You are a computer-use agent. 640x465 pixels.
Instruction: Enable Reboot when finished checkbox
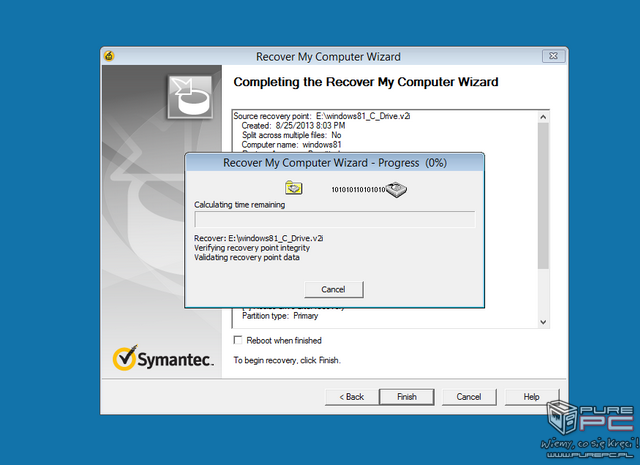238,340
